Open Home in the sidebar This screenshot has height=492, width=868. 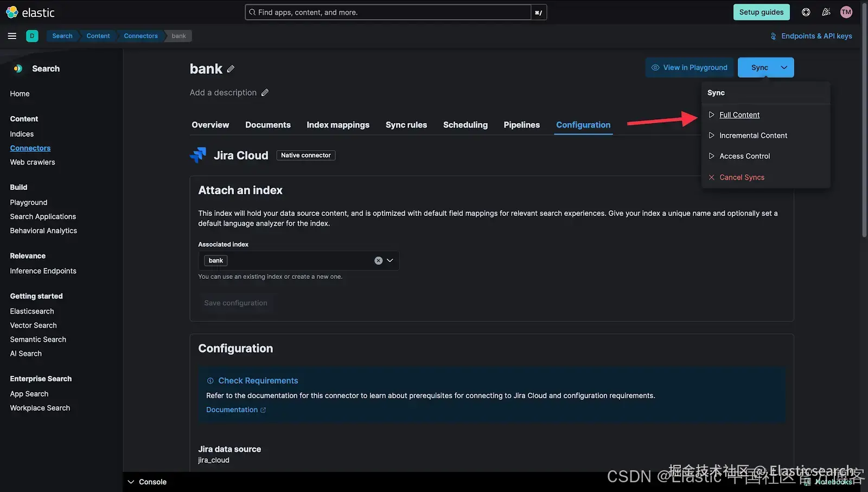pyautogui.click(x=20, y=94)
